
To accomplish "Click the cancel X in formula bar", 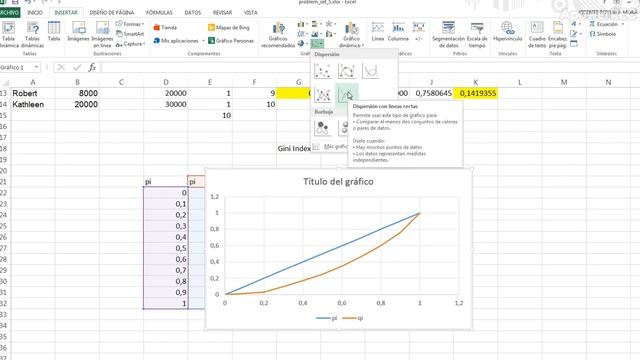I will 61,67.
